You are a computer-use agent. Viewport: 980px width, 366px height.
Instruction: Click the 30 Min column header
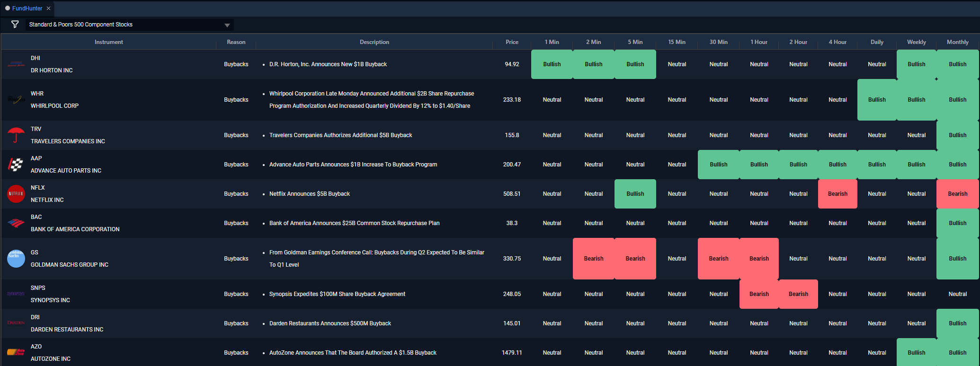pyautogui.click(x=718, y=42)
